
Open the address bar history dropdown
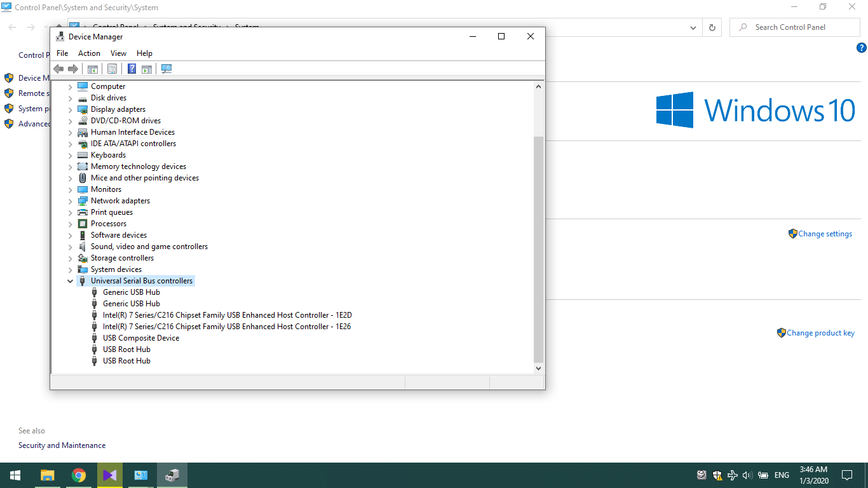(693, 27)
